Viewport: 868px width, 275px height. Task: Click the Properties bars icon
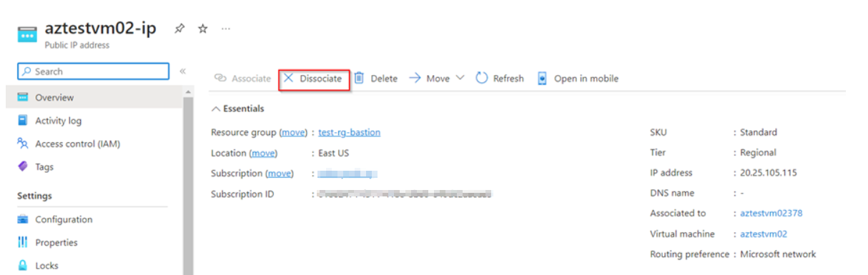[23, 242]
